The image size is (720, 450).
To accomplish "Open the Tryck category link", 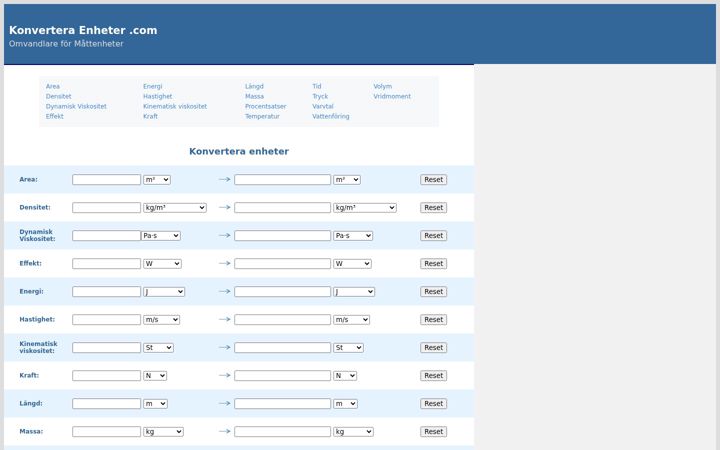I will click(x=320, y=96).
